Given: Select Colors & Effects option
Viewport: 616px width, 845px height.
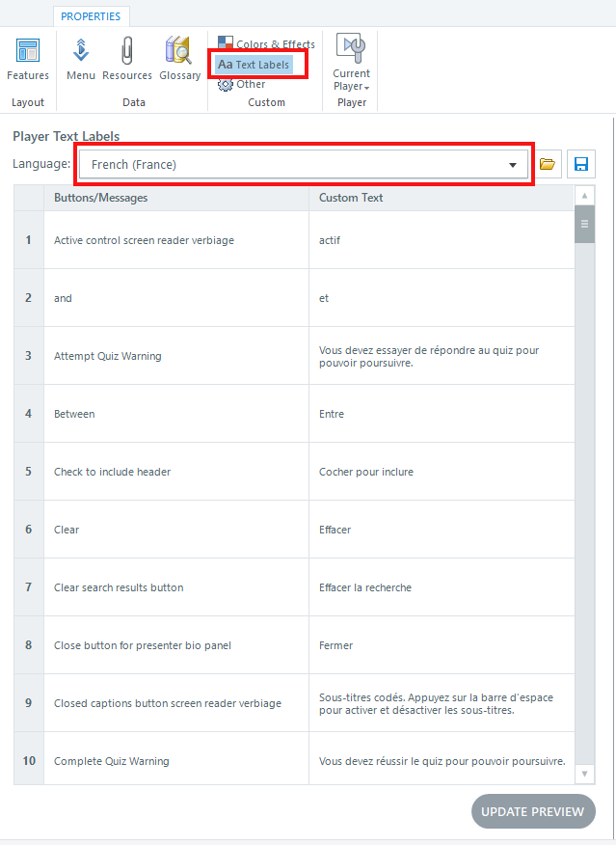Looking at the screenshot, I should coord(266,44).
